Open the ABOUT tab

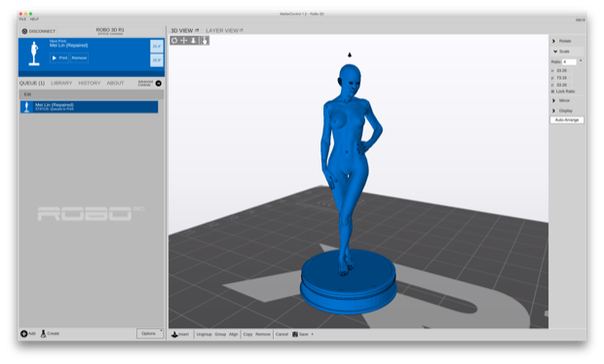click(115, 83)
